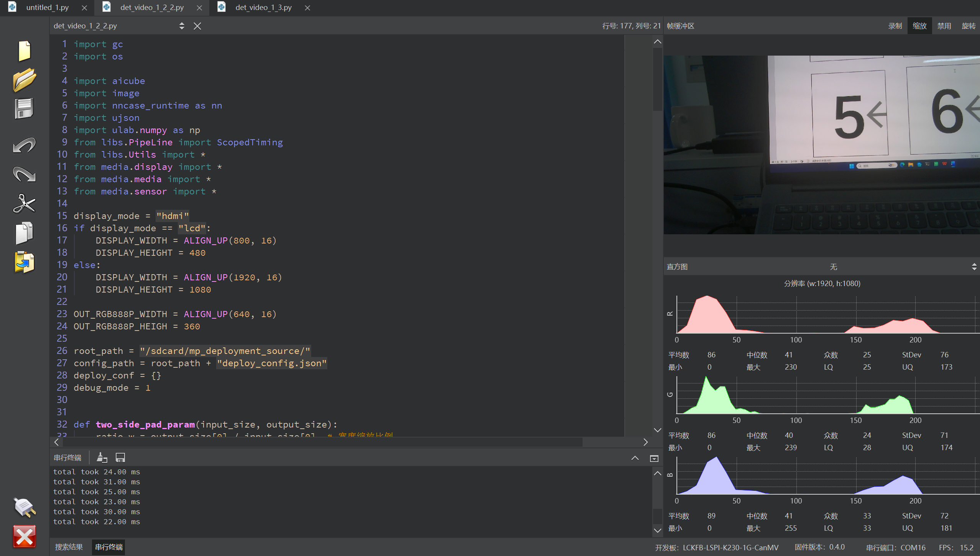980x556 pixels.
Task: Click the frame buffer camera preview image
Action: [x=822, y=145]
